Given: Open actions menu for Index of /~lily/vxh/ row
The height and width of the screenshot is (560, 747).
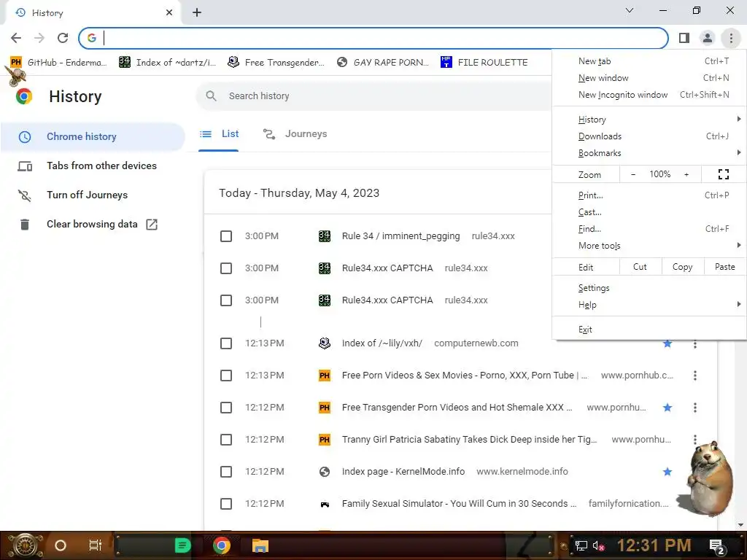Looking at the screenshot, I should (x=695, y=343).
